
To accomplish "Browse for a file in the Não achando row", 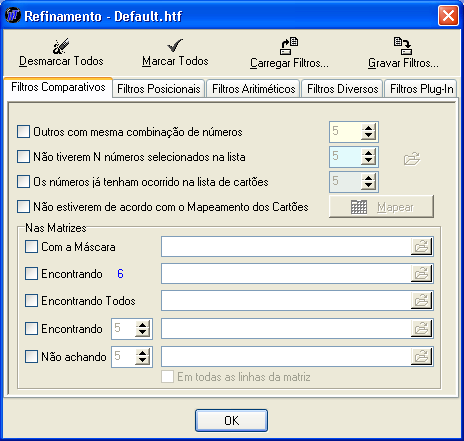I will point(422,357).
